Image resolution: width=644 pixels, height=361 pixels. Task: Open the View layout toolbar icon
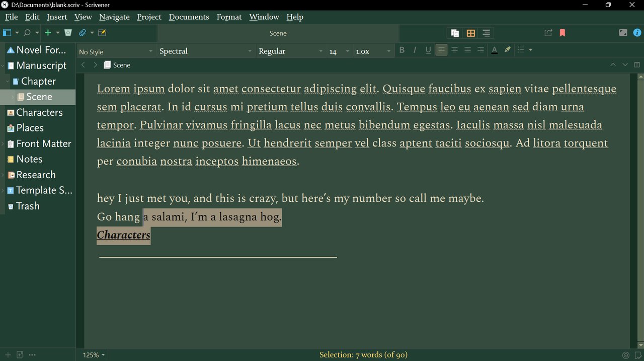(7, 33)
